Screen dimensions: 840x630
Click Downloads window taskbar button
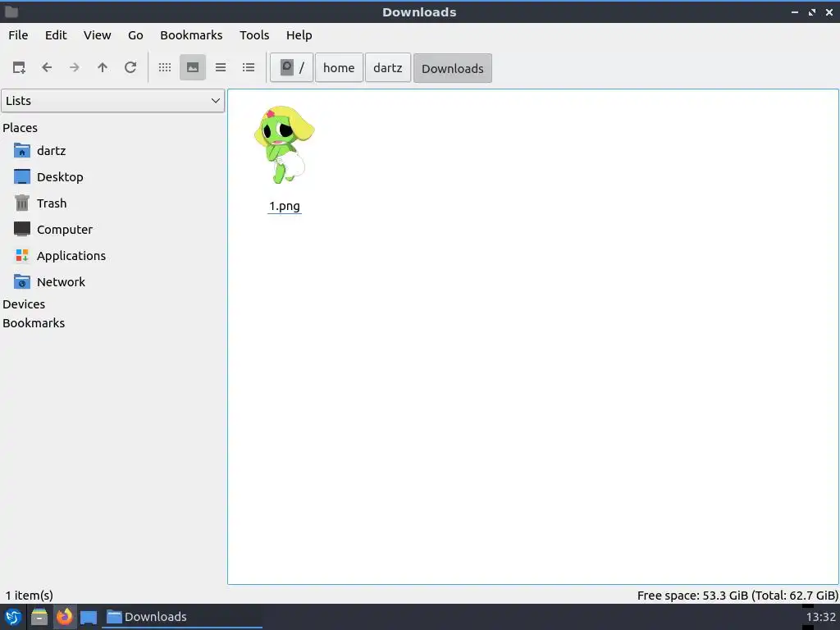click(x=181, y=617)
